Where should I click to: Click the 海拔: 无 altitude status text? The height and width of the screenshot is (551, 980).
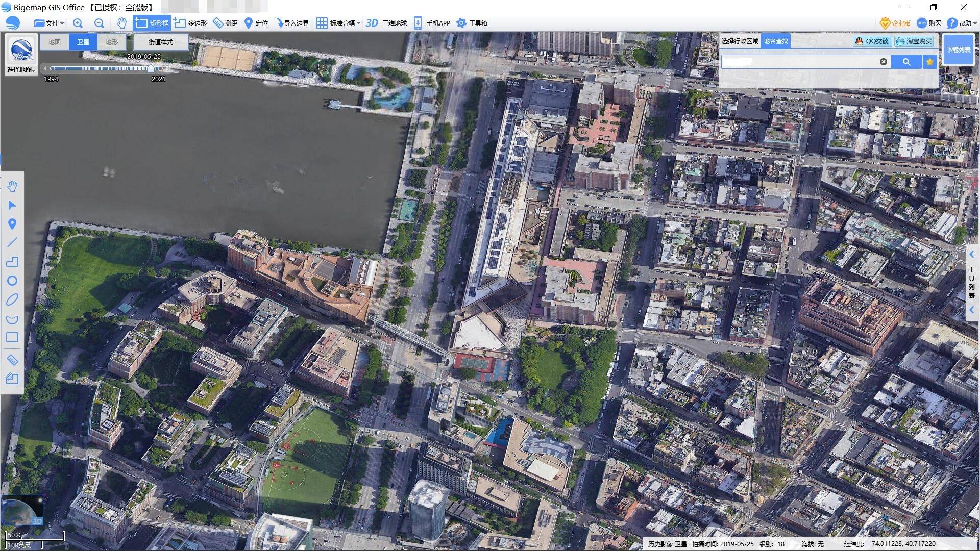[x=813, y=544]
